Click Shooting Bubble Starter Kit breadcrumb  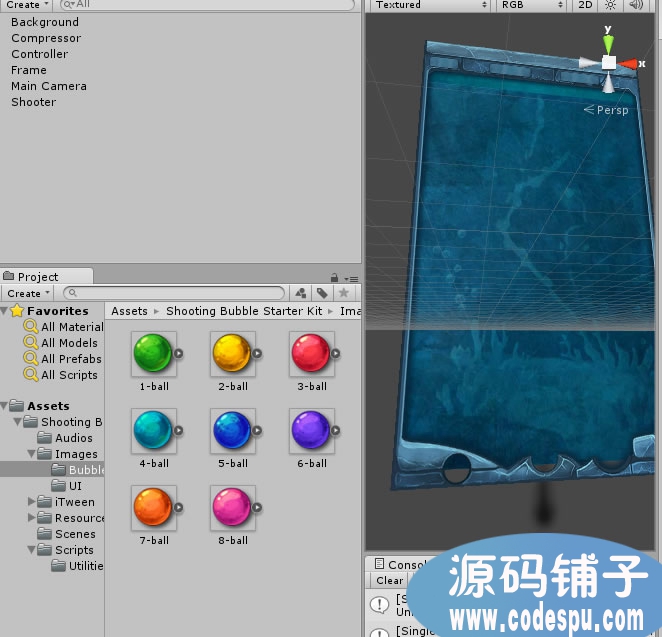[x=244, y=311]
